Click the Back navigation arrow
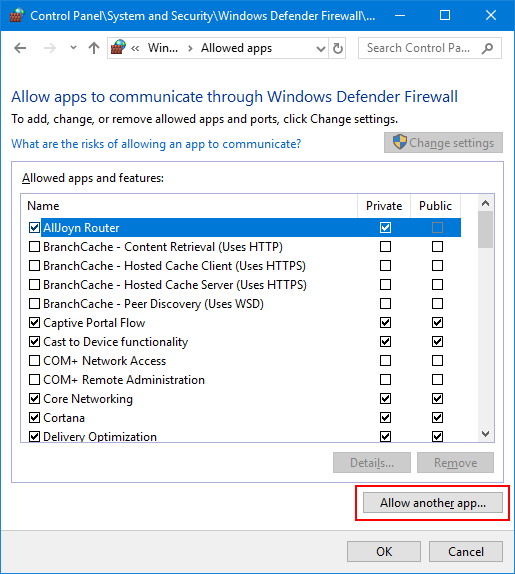Image resolution: width=515 pixels, height=574 pixels. tap(20, 48)
